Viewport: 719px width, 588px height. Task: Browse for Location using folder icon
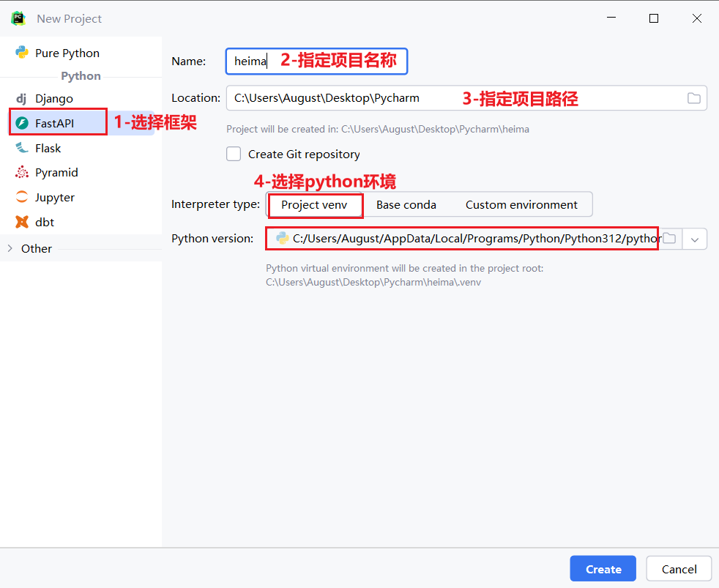pos(693,98)
